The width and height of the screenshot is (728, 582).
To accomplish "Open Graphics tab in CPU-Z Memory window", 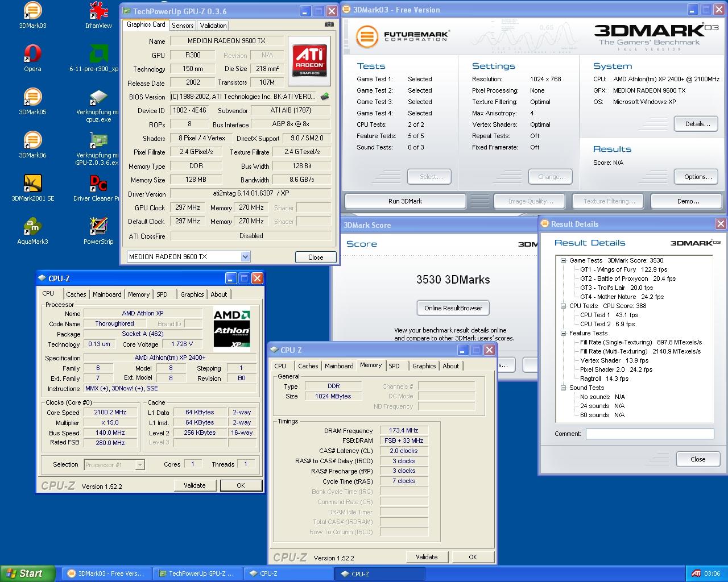I will 424,366.
